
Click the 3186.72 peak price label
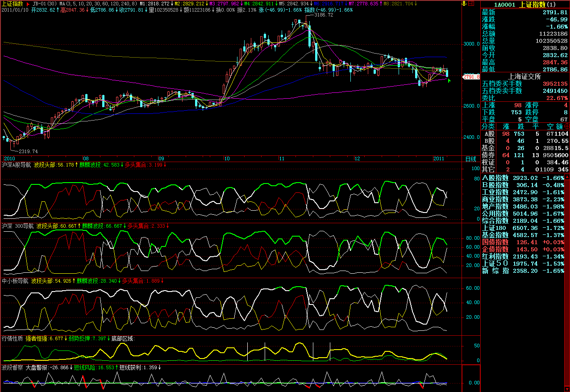tap(324, 15)
